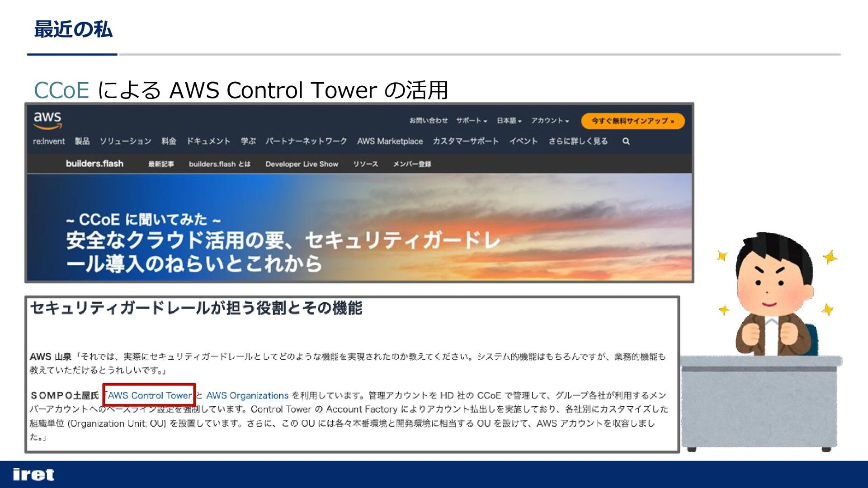Viewport: 868px width, 488px height.
Task: Open the search magnifier icon
Action: click(x=626, y=141)
